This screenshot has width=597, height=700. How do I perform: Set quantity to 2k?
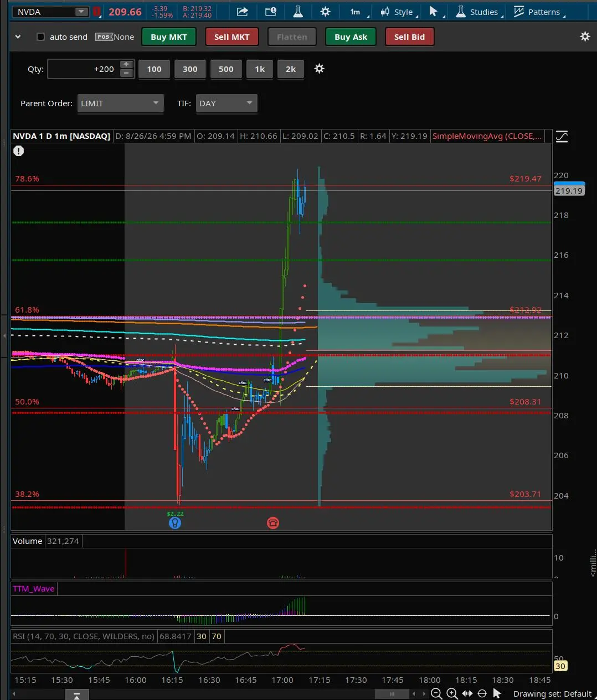291,69
